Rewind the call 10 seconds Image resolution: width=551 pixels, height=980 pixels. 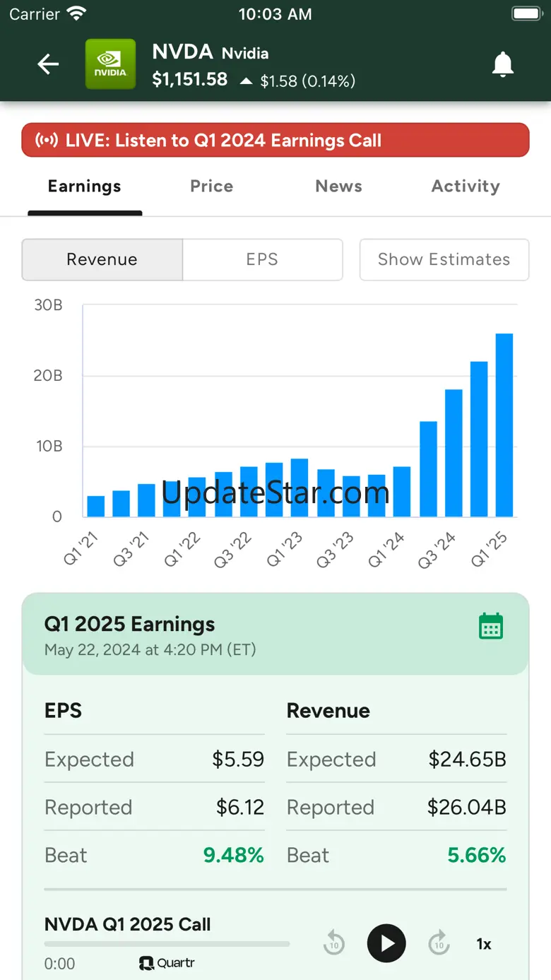tap(333, 943)
